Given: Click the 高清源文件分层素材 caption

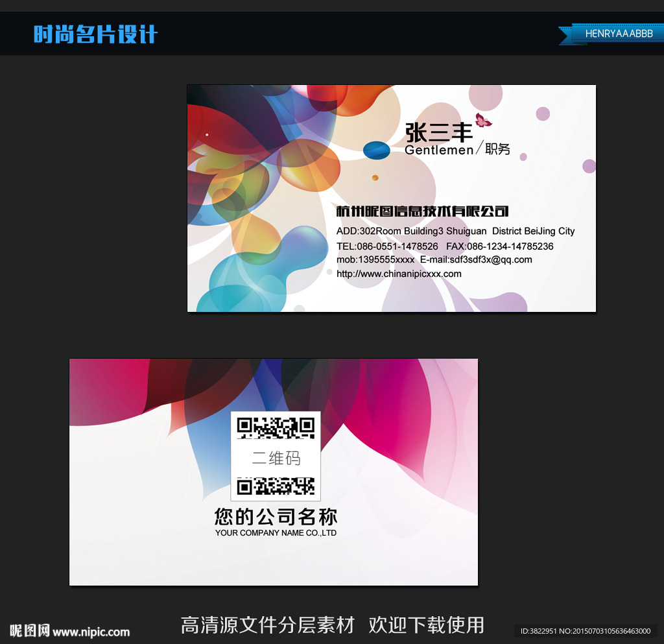Looking at the screenshot, I should pos(268,625).
